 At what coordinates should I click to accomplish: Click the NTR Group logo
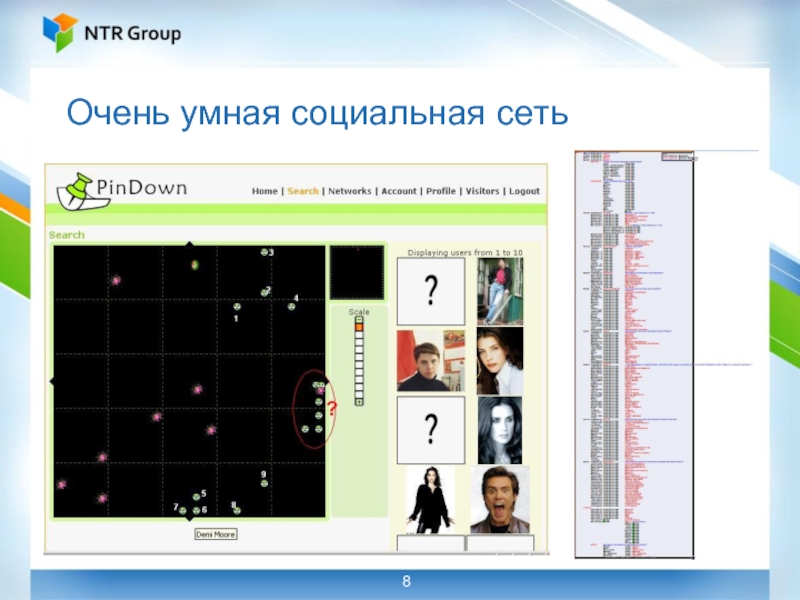[x=112, y=33]
